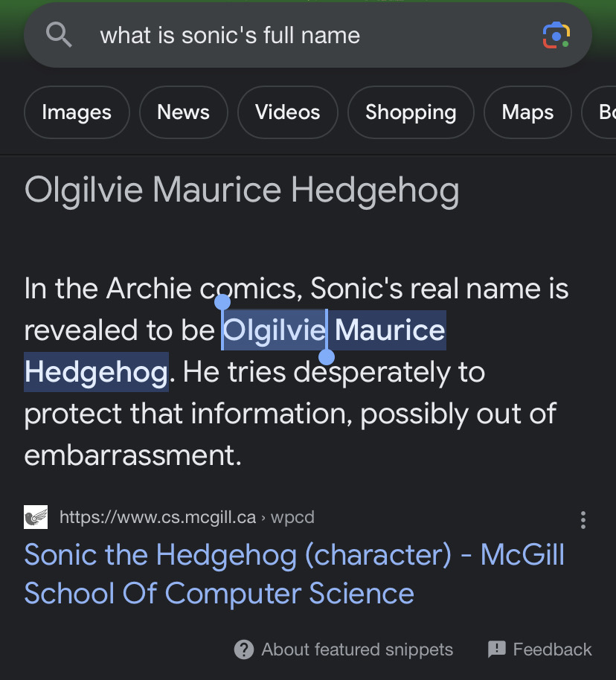Open About featured snippets
Viewport: 616px width, 680px height.
357,649
